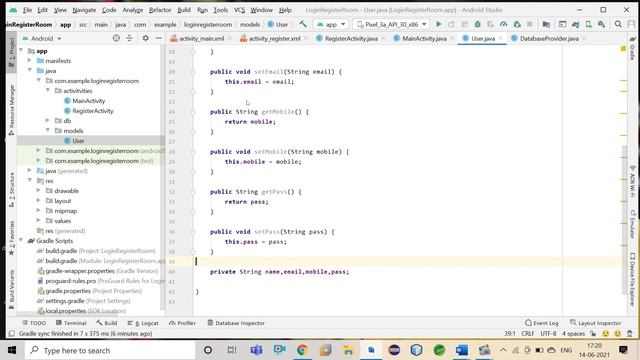
Task: Open the VCS menu
Action: tap(239, 10)
